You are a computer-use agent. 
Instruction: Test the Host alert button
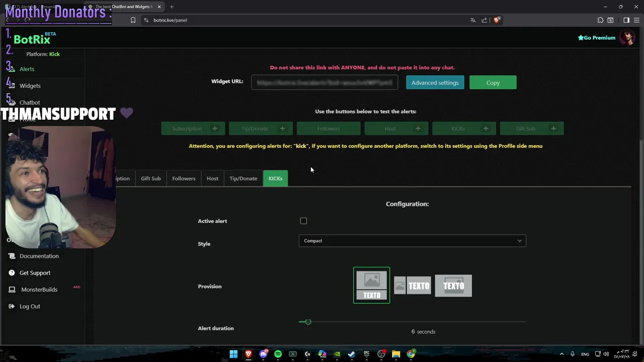click(x=396, y=129)
